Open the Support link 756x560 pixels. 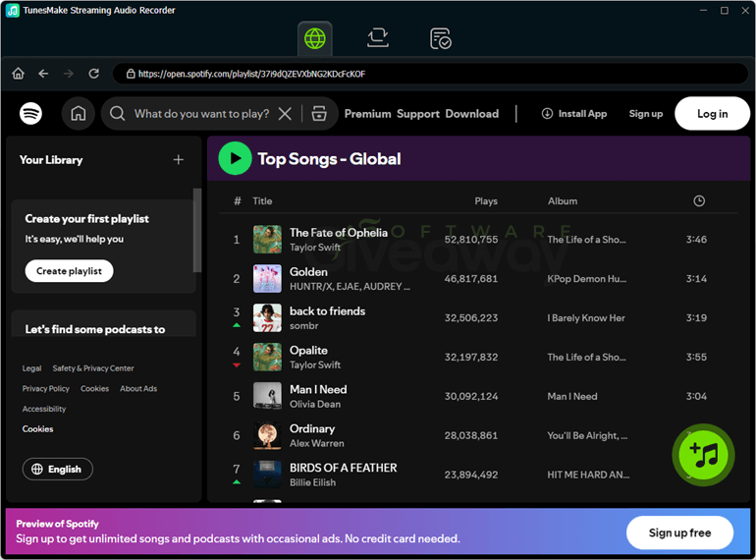click(x=418, y=114)
